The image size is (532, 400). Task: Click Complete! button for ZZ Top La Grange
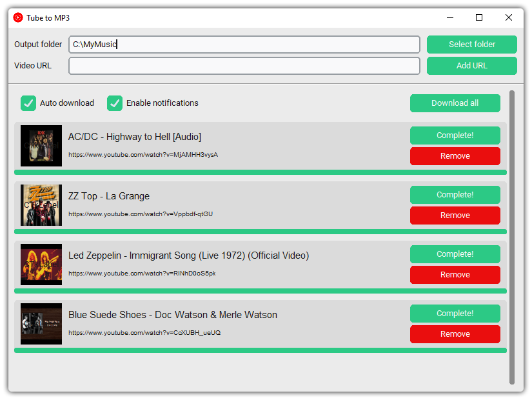(455, 195)
